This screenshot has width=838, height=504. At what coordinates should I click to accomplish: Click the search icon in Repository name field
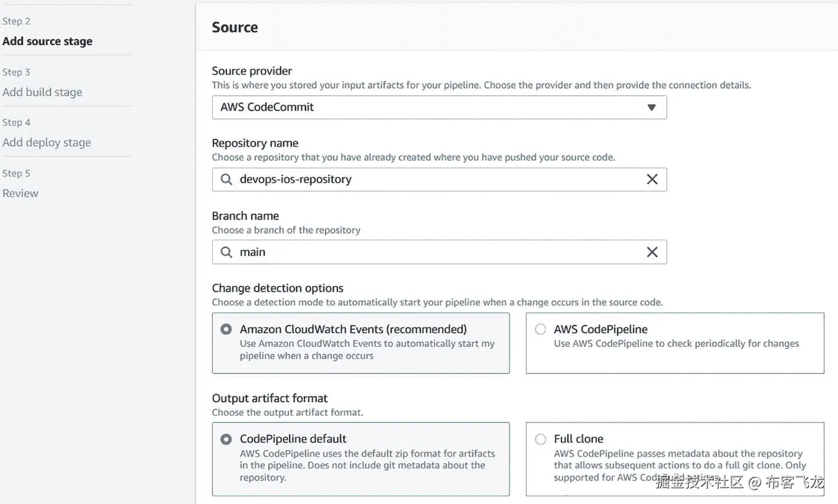[x=226, y=180]
